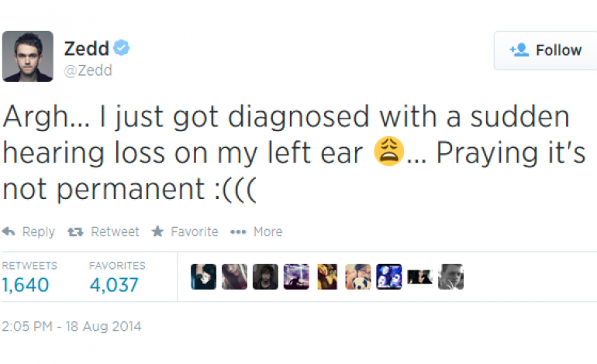Screen dimensions: 597x364
Task: Favorite this tweet with the star
Action: click(185, 232)
